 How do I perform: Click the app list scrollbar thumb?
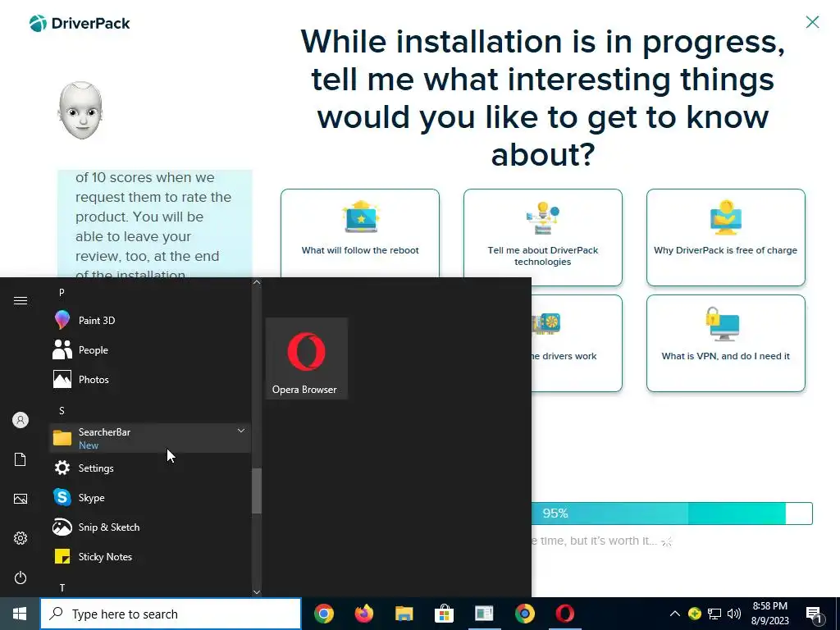tap(257, 491)
